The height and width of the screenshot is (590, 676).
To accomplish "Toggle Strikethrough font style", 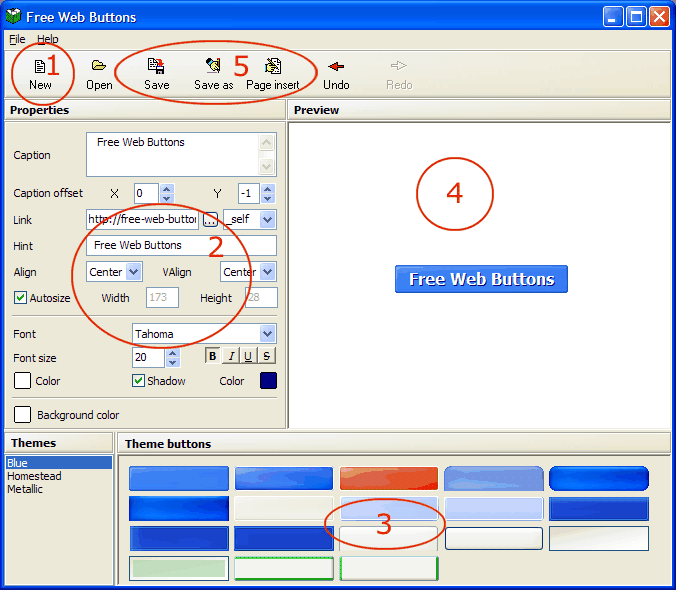I will point(266,356).
